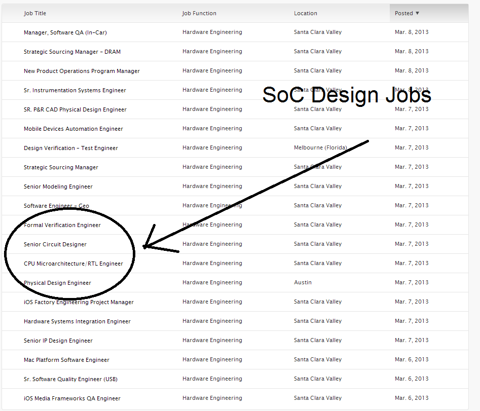Select Senior Modeling Engineer listing
480x411 pixels.
(58, 187)
